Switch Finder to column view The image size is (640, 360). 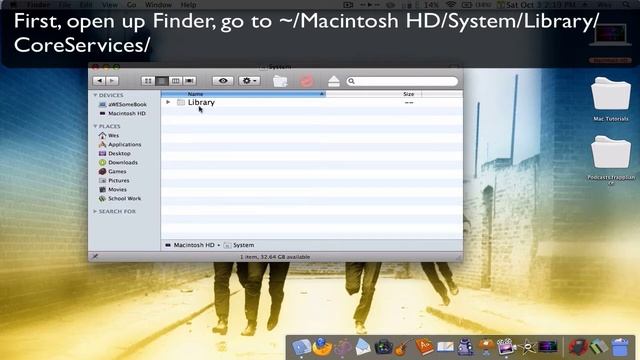(176, 81)
